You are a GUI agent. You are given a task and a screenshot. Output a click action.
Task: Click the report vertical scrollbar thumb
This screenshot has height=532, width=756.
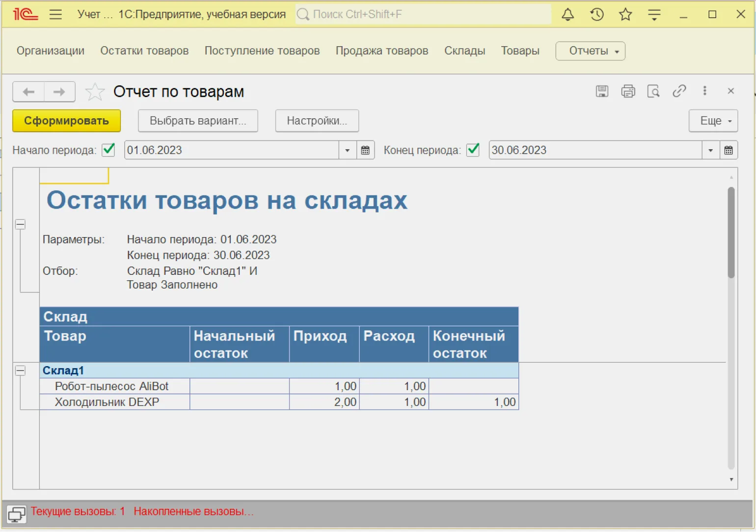731,232
